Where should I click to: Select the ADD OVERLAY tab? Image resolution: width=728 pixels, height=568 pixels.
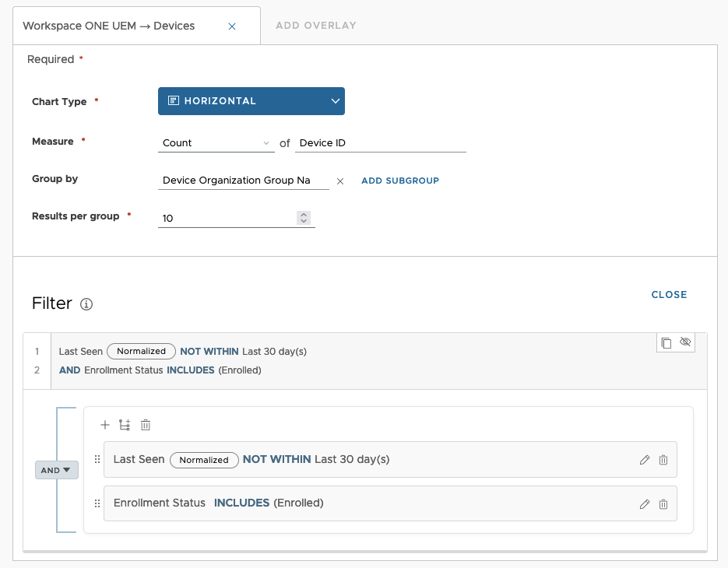pos(315,25)
